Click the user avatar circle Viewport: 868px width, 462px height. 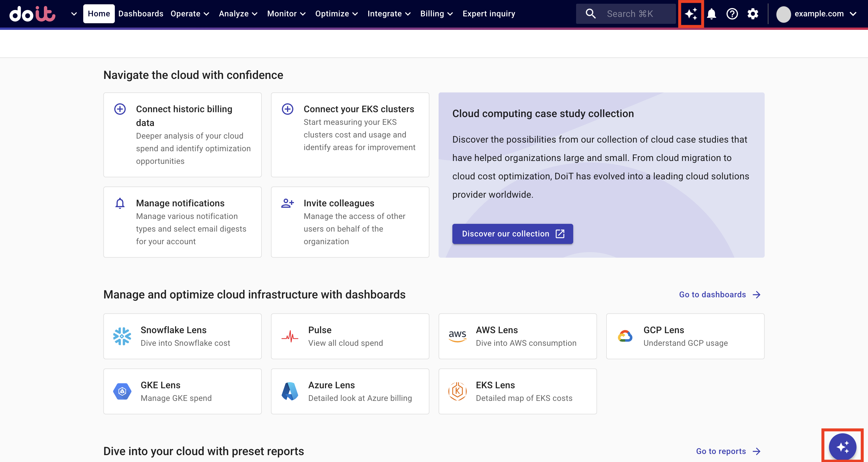coord(783,14)
